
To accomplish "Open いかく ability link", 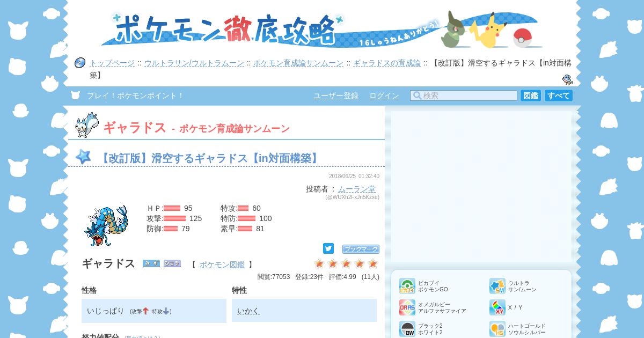I will 248,311.
